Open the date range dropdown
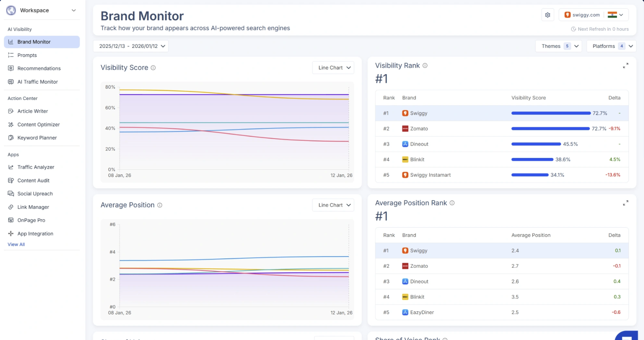This screenshot has width=644, height=340. pos(131,46)
